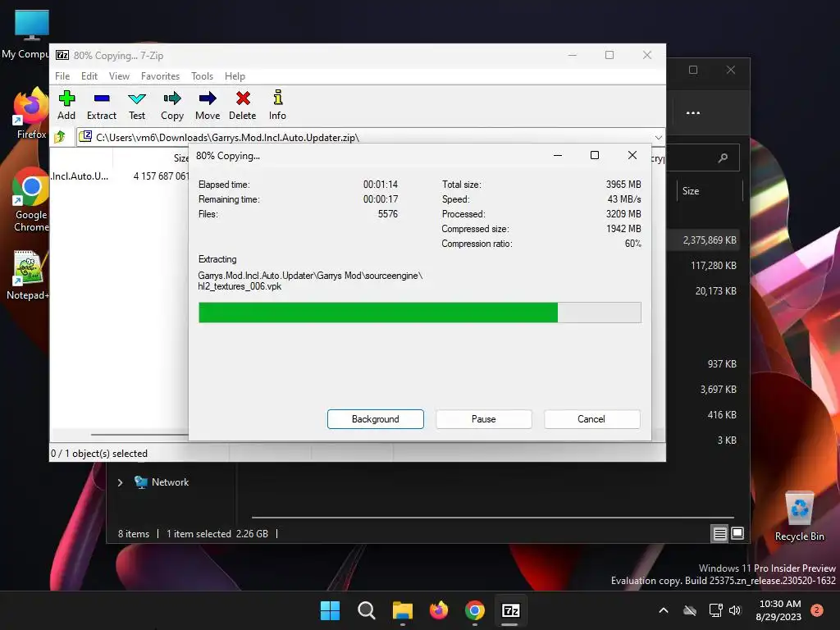The image size is (840, 630).
Task: Cancel the copying operation
Action: (x=591, y=419)
